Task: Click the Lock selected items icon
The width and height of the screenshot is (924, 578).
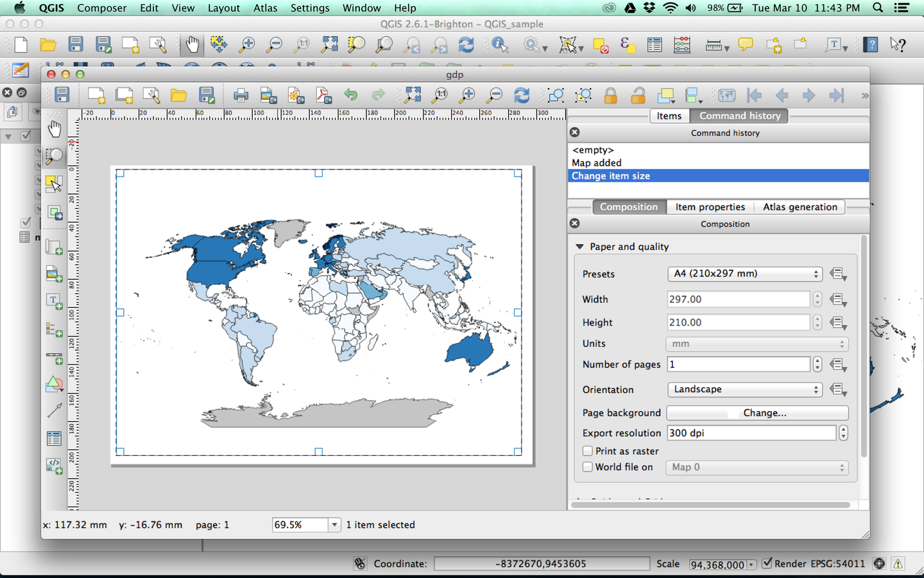Action: coord(610,96)
